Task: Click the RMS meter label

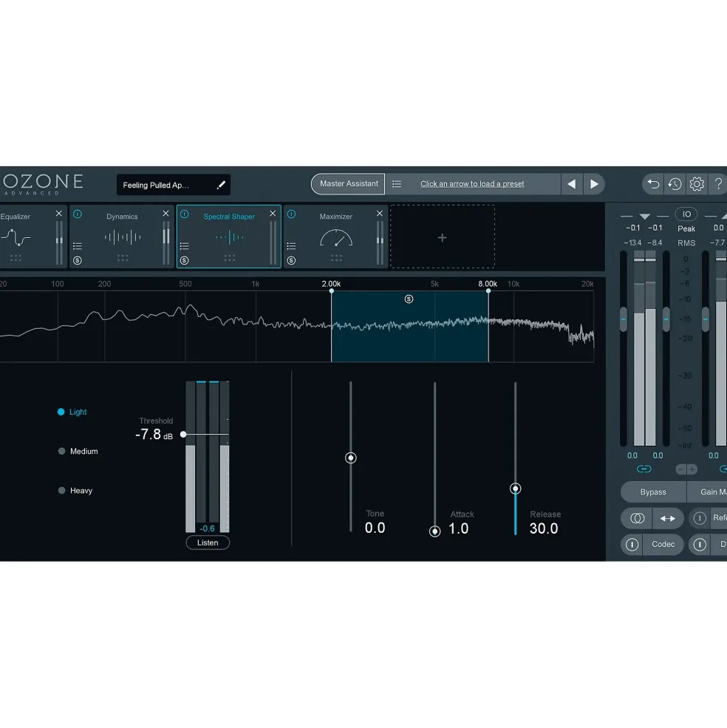Action: (686, 243)
